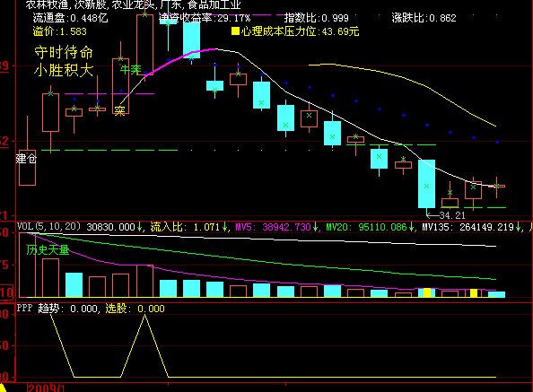Click the 小胜积大 yellow caption

pyautogui.click(x=64, y=70)
